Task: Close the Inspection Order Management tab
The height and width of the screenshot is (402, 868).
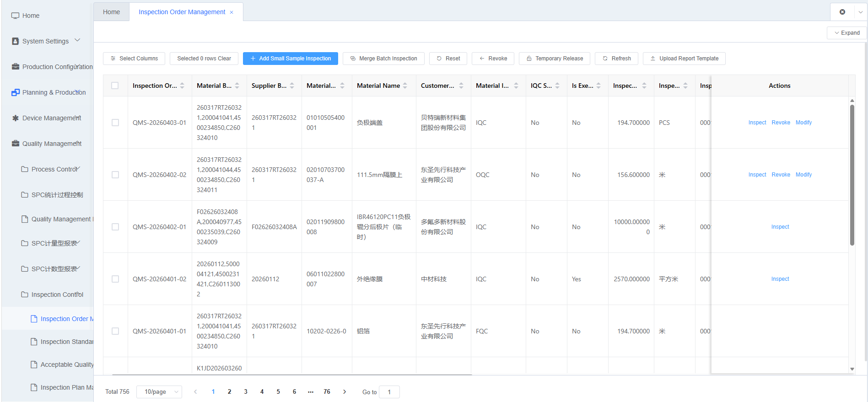Action: click(232, 12)
